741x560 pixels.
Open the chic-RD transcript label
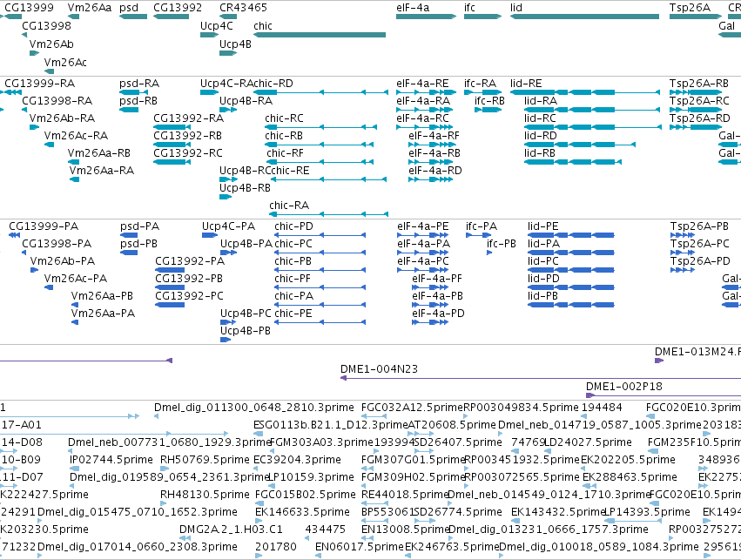273,84
